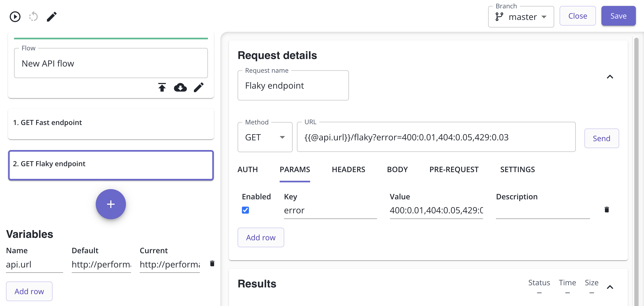644x306 pixels.
Task: Open the PRE-REQUEST tab
Action: 454,170
